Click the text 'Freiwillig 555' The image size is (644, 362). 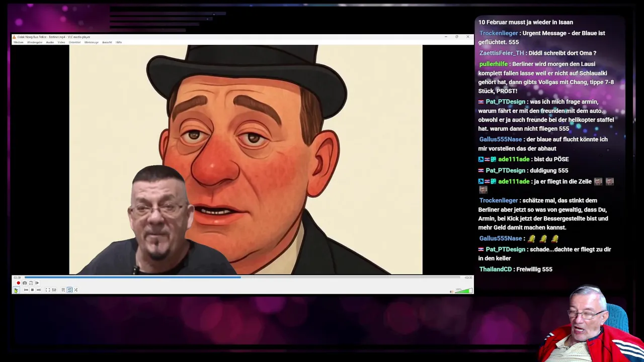tap(534, 269)
